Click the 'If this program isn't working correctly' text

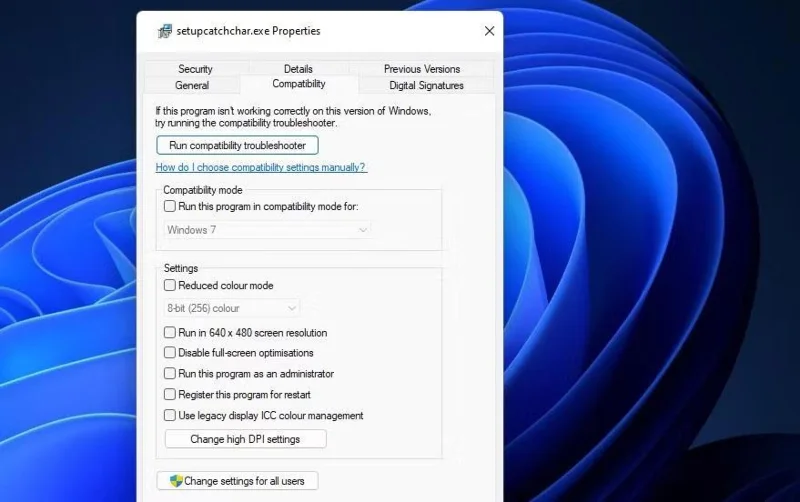pyautogui.click(x=293, y=117)
